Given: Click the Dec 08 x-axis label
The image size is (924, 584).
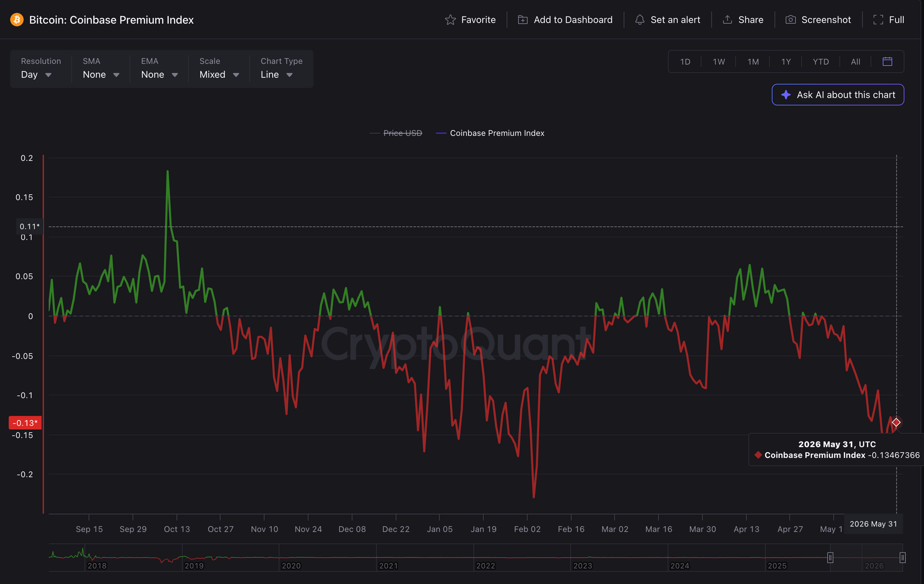Looking at the screenshot, I should click(352, 529).
